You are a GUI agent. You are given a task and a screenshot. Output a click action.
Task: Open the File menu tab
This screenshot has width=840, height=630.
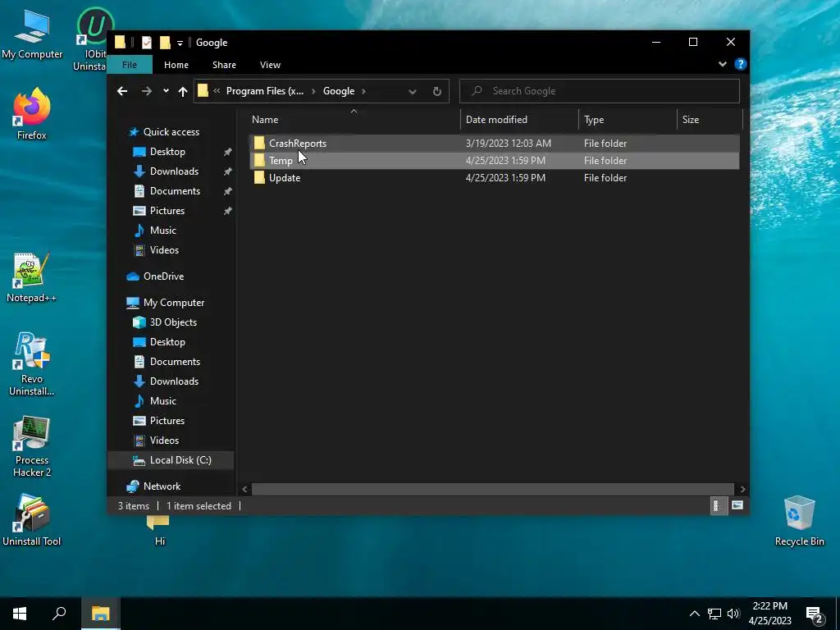(130, 64)
